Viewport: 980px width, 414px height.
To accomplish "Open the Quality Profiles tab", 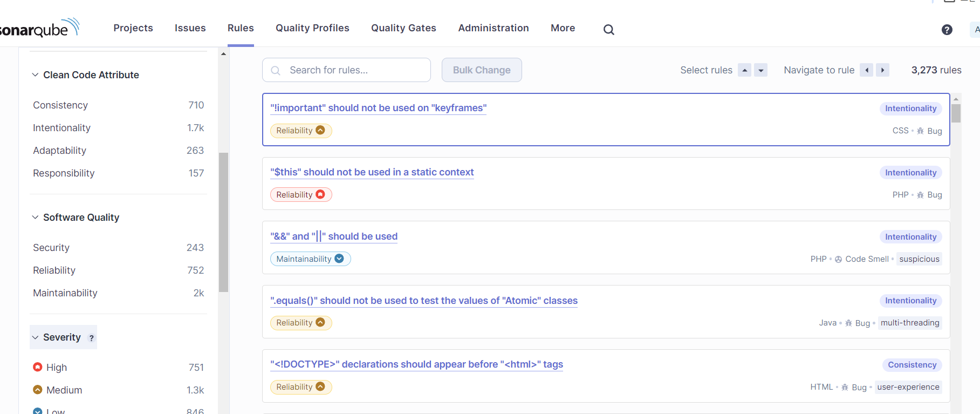I will pos(312,28).
